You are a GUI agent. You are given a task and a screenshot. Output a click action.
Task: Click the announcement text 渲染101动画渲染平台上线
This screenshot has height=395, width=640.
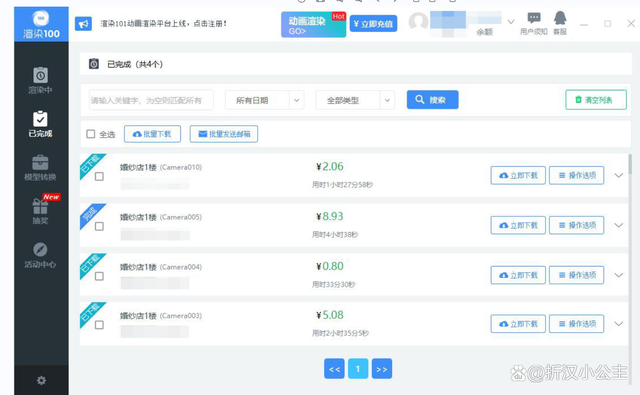pyautogui.click(x=163, y=24)
